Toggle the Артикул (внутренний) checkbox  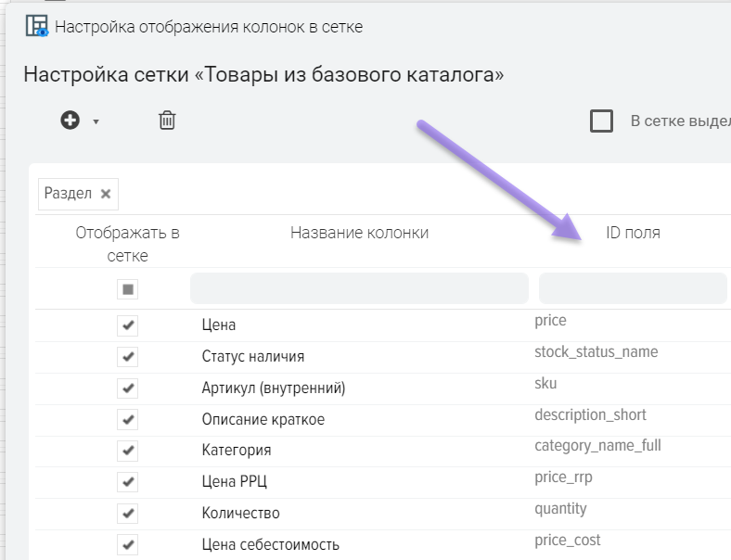click(x=128, y=388)
